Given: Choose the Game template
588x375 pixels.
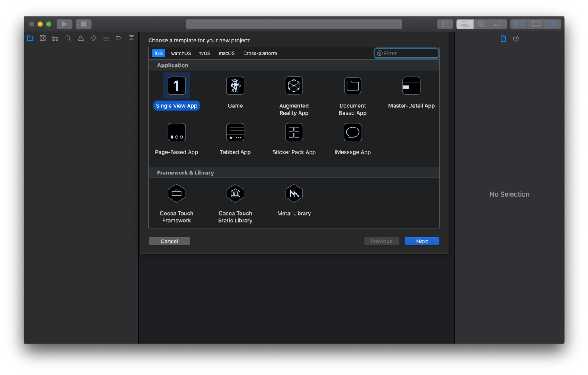Looking at the screenshot, I should (235, 92).
